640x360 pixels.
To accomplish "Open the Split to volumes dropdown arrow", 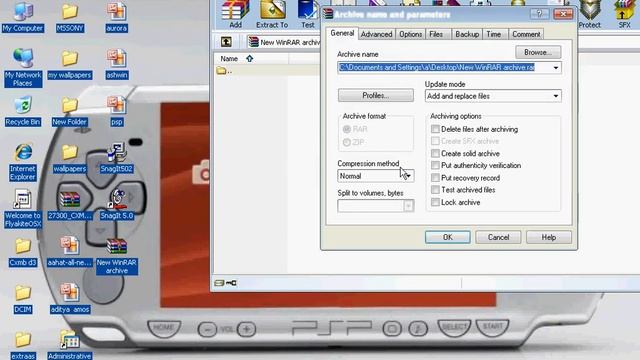I will point(408,206).
